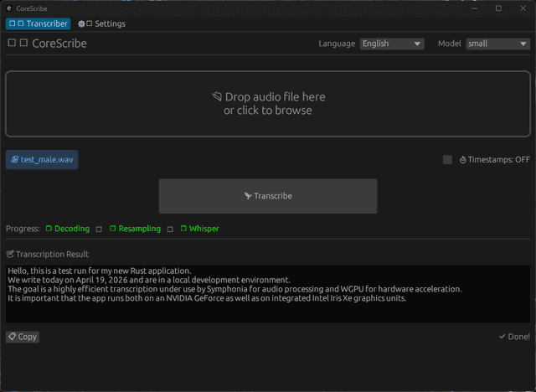Open the Language dropdown set to English
Screen dimensions: 536x392
(x=392, y=44)
